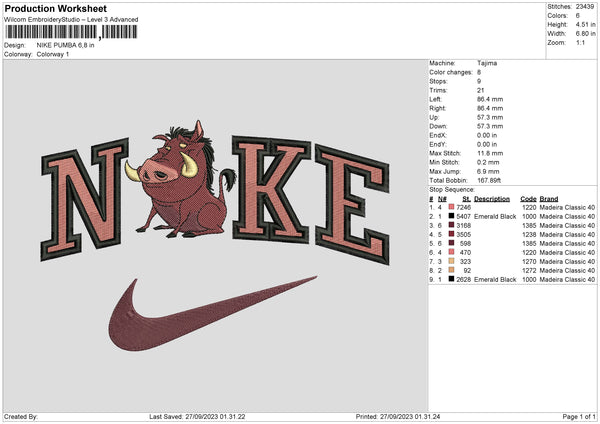Click the Zoom value 1:1
Viewport: 600px width, 424px height.
580,42
